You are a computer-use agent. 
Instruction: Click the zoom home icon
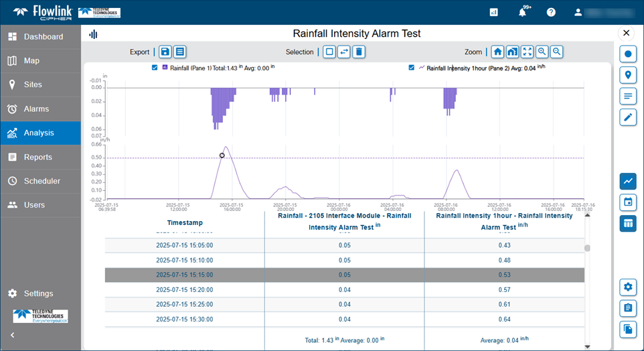[497, 52]
